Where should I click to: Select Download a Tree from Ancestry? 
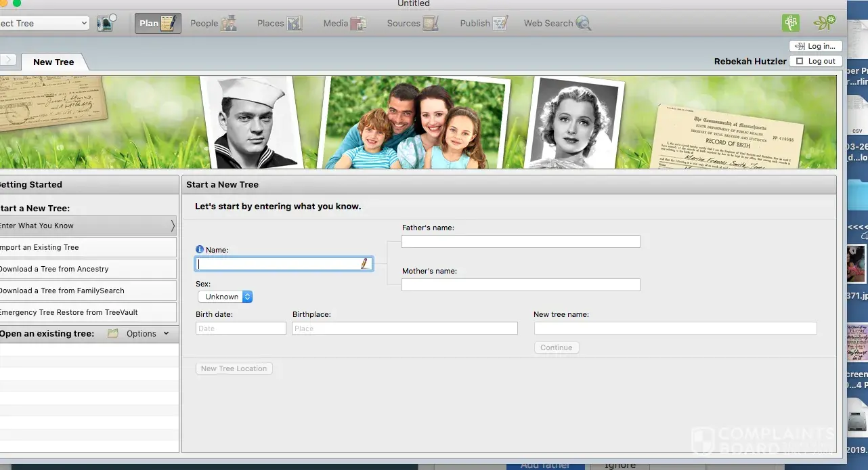pyautogui.click(x=87, y=269)
